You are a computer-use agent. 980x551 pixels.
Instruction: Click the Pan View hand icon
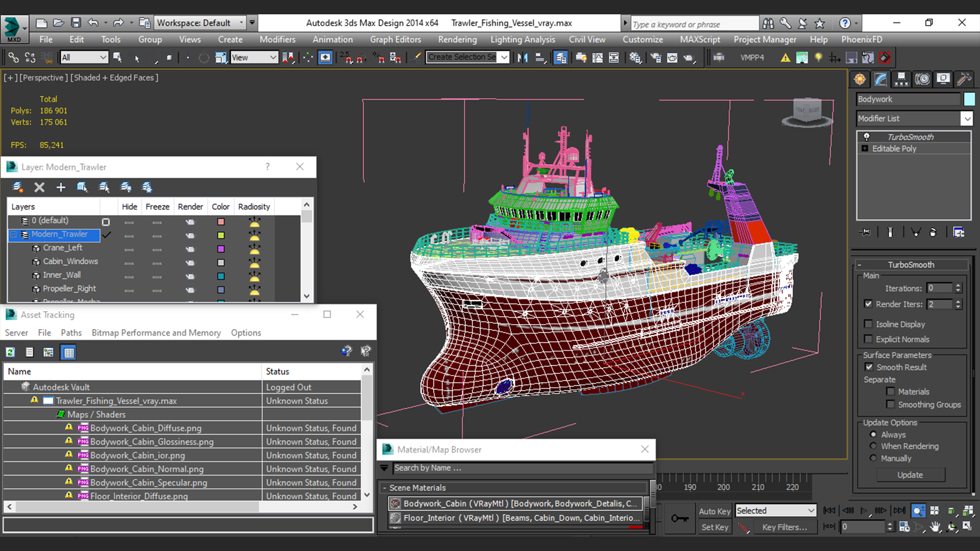point(935,527)
